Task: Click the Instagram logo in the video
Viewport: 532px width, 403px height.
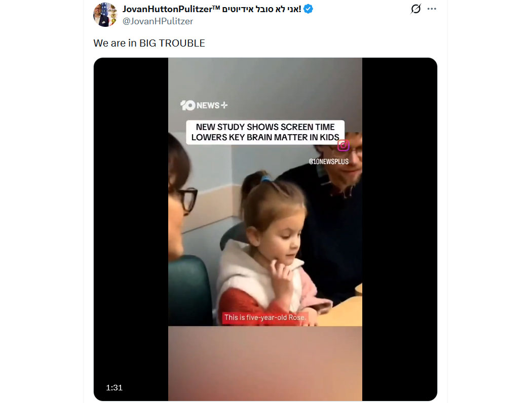Action: pos(344,145)
